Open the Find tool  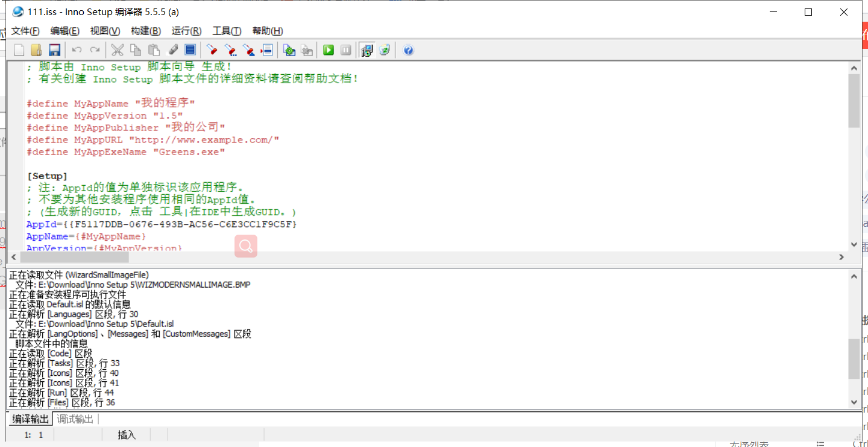point(212,50)
